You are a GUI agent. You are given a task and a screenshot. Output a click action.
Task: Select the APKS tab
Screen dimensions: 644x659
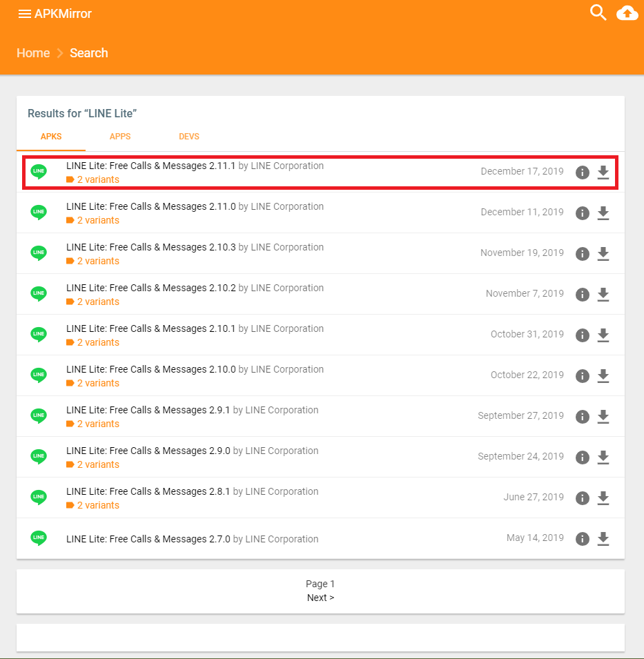click(x=51, y=137)
